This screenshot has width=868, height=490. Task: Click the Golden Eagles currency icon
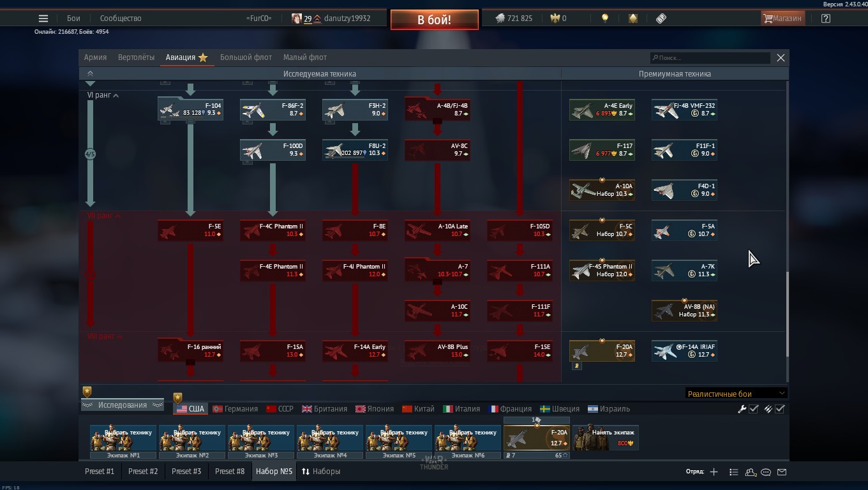(x=555, y=19)
